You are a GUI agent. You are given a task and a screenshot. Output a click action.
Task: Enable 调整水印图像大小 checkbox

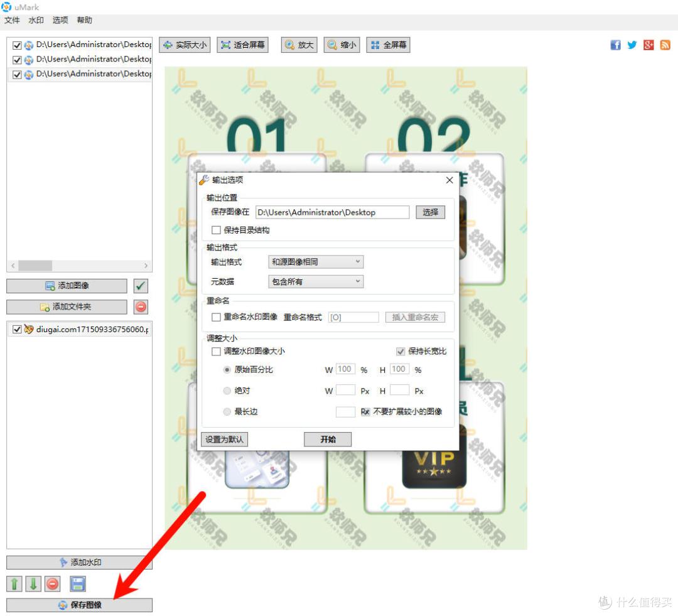point(216,351)
